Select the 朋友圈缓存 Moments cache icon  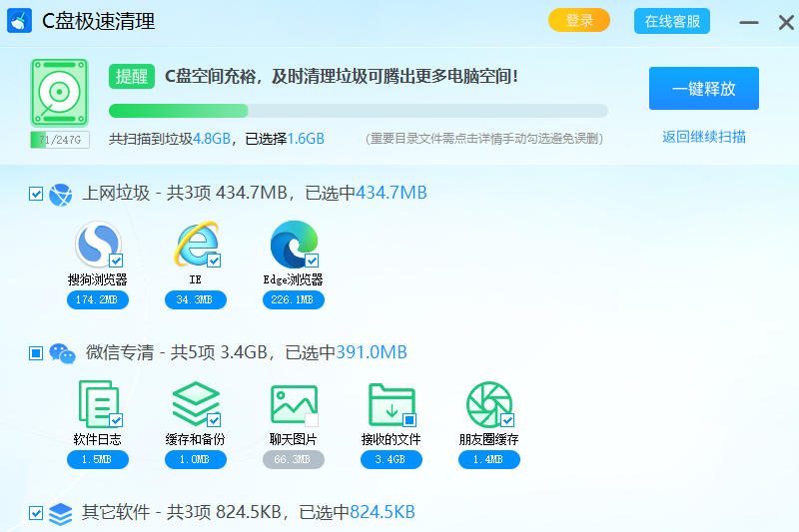[488, 404]
